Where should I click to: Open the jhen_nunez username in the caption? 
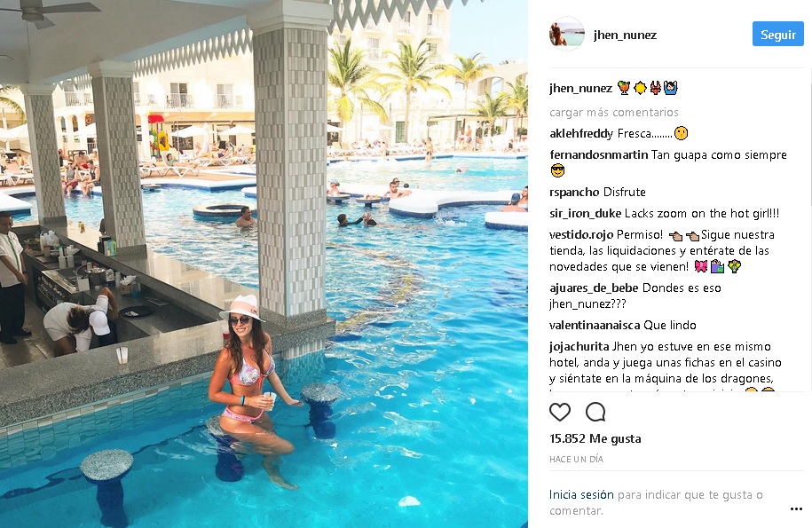point(580,89)
